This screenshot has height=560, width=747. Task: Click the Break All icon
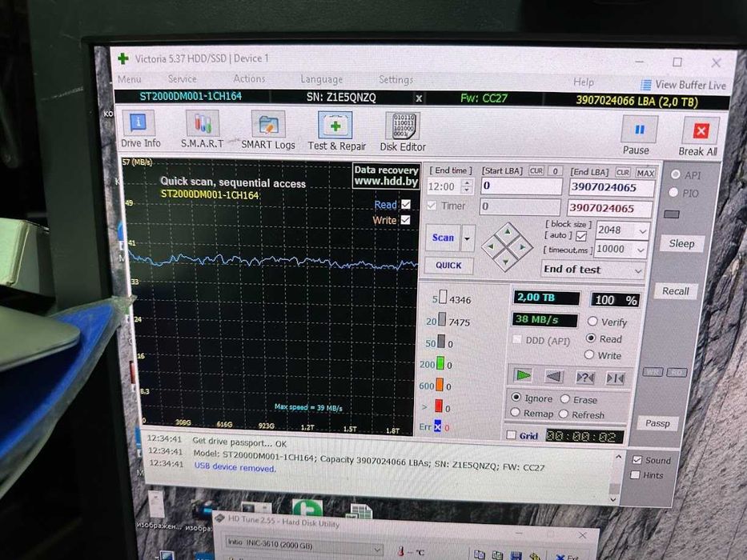pos(701,131)
